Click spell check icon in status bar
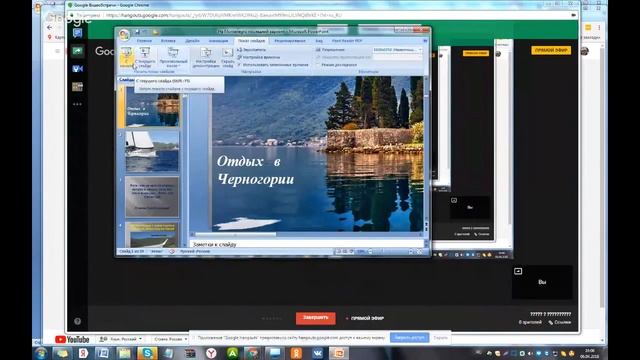The width and height of the screenshot is (640, 360). click(x=171, y=251)
